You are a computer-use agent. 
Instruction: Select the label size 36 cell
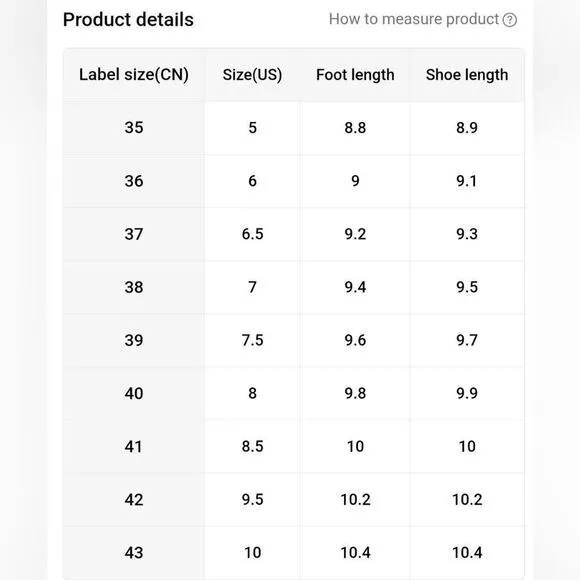pyautogui.click(x=134, y=181)
